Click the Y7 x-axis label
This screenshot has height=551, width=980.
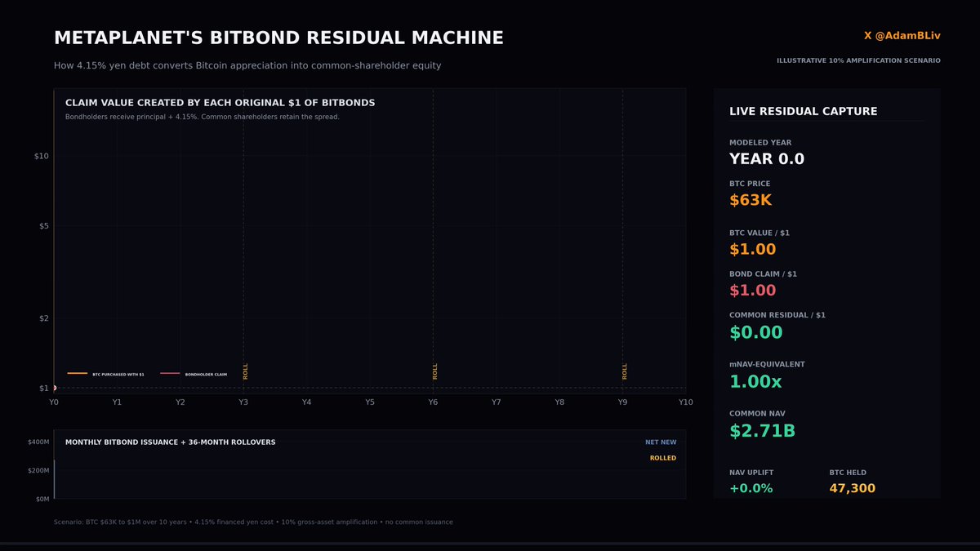pyautogui.click(x=497, y=402)
